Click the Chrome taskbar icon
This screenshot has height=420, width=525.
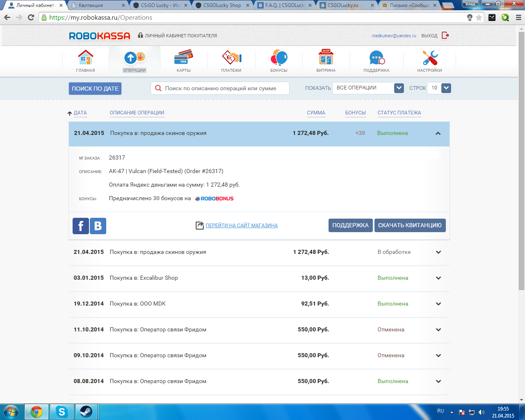pyautogui.click(x=37, y=411)
